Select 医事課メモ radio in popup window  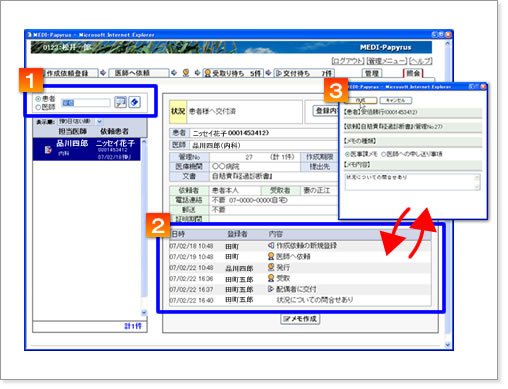(347, 154)
